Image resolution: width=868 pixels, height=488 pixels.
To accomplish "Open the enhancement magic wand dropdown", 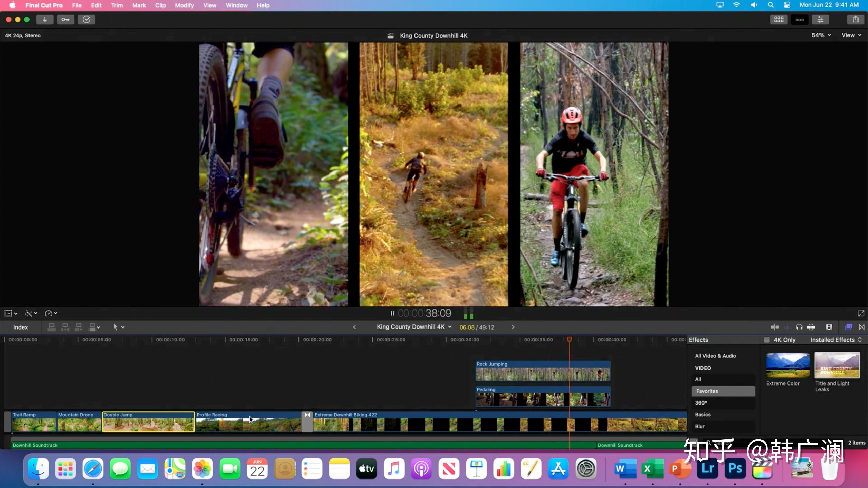I will point(31,313).
